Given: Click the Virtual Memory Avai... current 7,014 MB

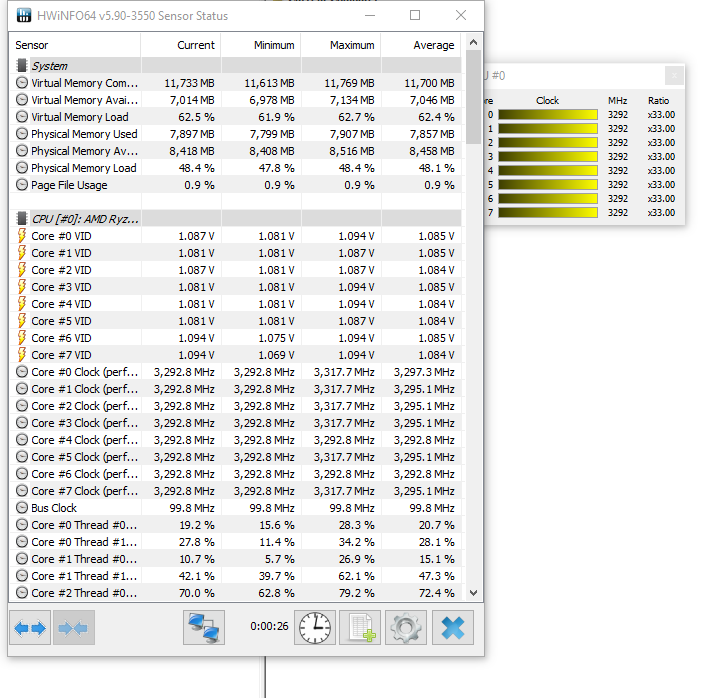Looking at the screenshot, I should pyautogui.click(x=192, y=100).
